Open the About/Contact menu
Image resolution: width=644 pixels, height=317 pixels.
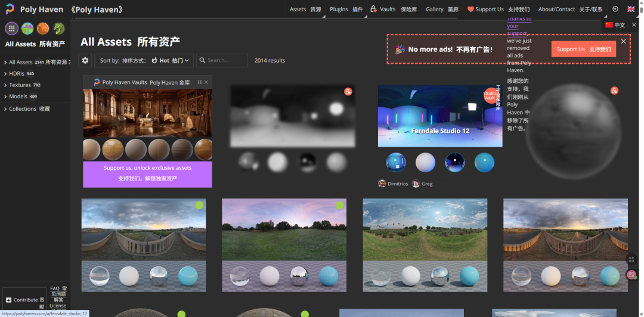[571, 9]
